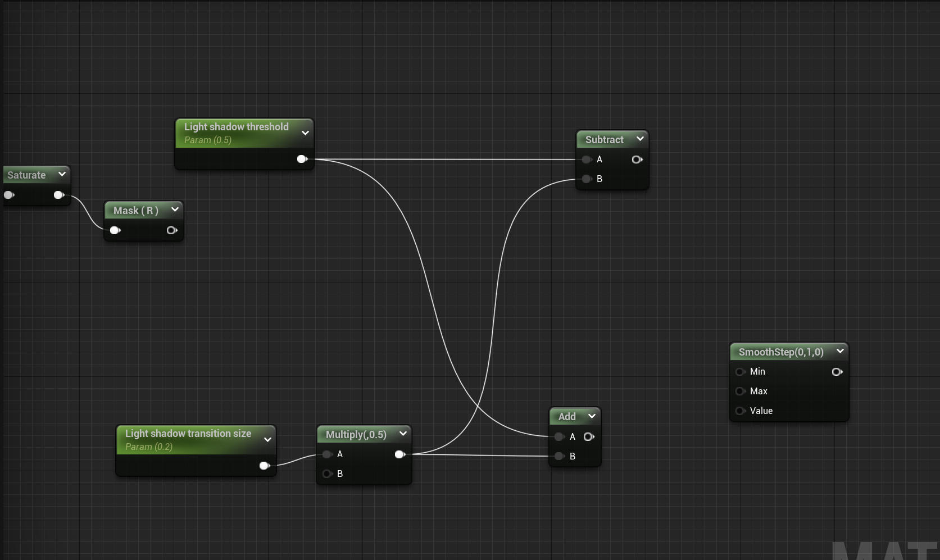
Task: Click the Subtract node B label
Action: pyautogui.click(x=600, y=179)
